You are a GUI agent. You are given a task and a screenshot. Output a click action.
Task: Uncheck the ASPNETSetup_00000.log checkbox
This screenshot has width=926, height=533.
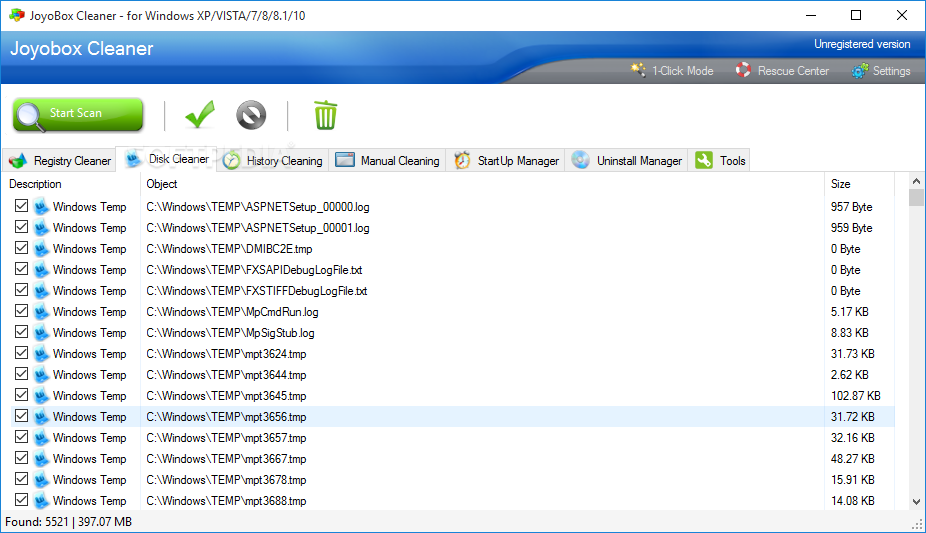pyautogui.click(x=21, y=206)
